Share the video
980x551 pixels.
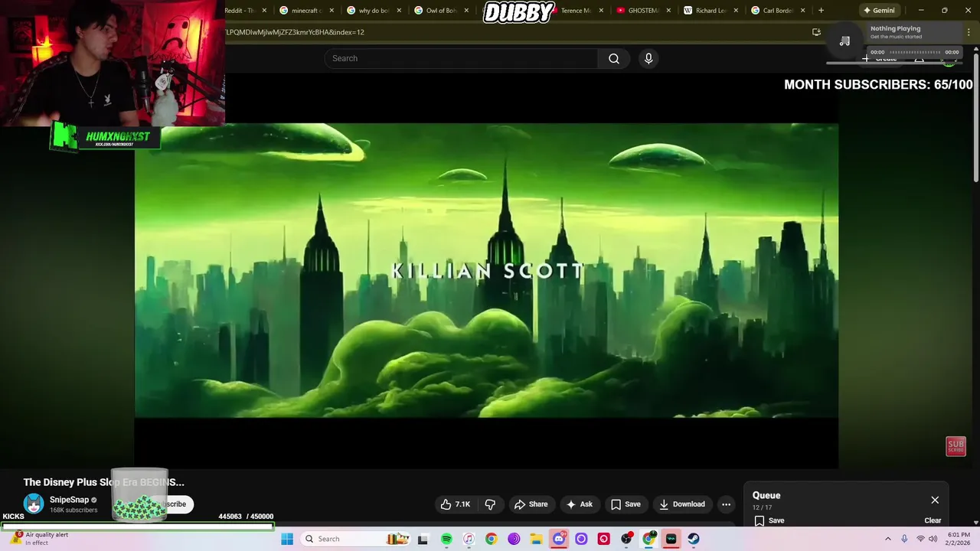[x=531, y=504]
